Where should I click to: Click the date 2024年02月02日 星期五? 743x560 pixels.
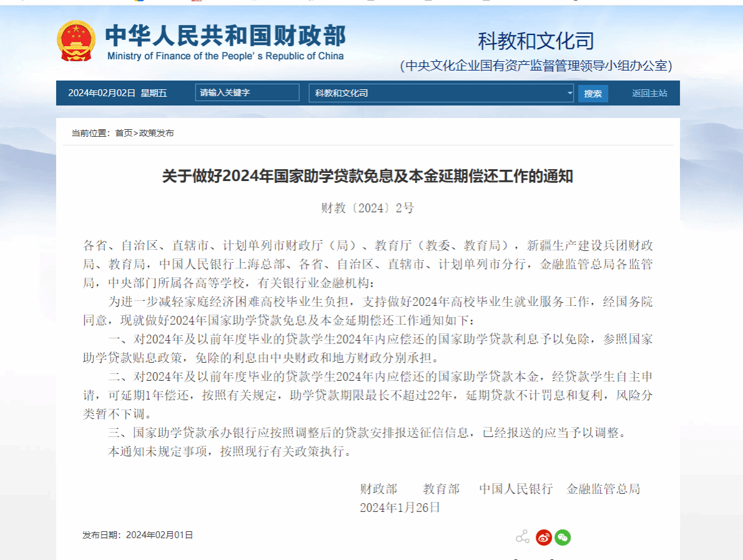(x=117, y=93)
